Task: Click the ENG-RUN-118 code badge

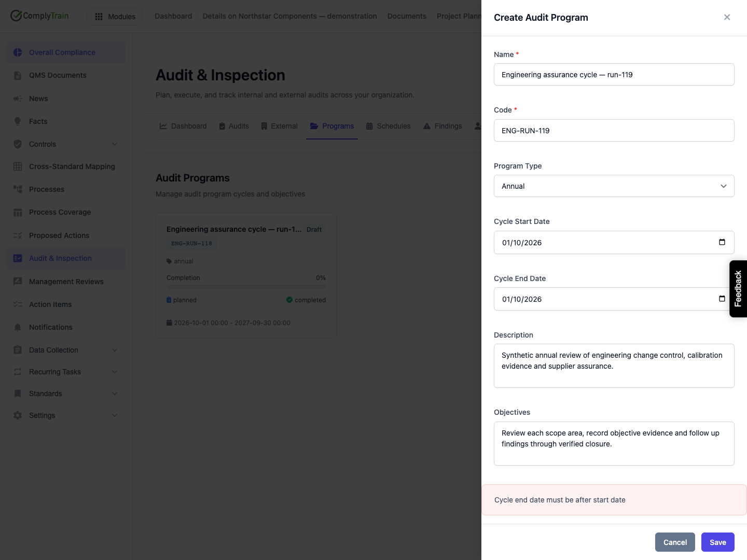Action: (191, 243)
